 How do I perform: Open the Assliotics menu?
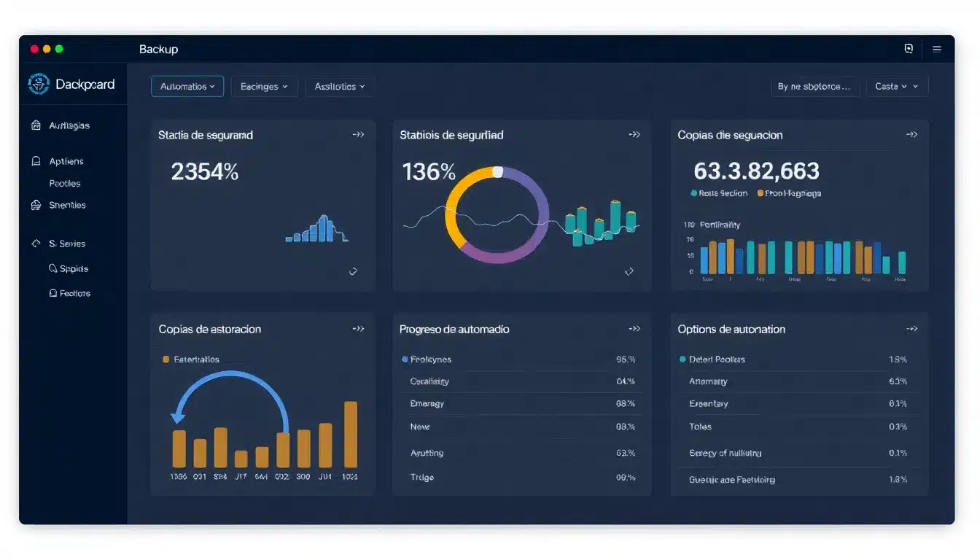(x=340, y=86)
